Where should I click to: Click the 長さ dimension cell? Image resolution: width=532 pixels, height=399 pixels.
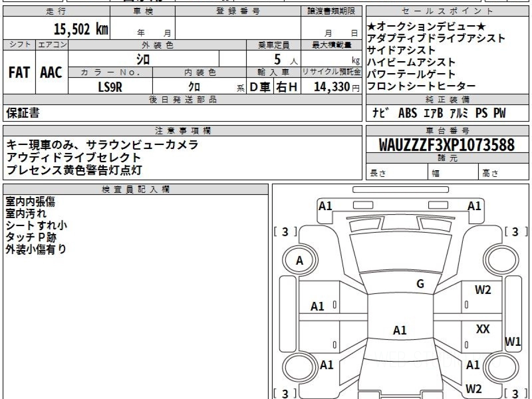(x=397, y=172)
